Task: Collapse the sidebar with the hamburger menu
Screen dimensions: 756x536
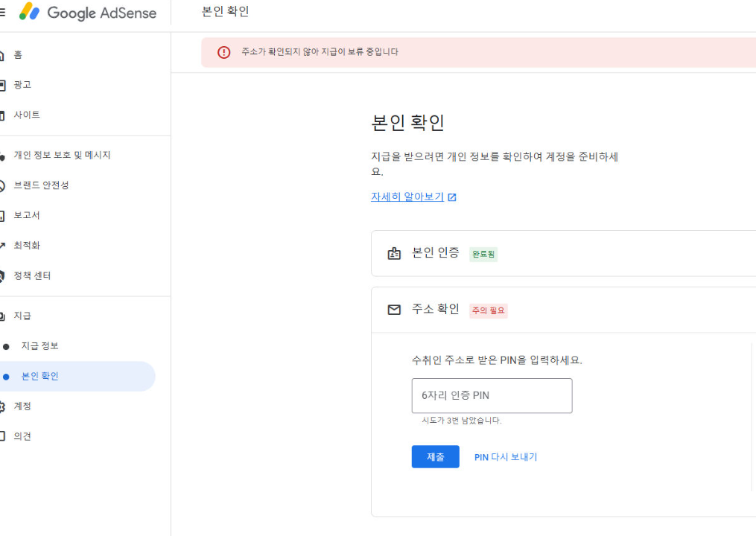Action: pyautogui.click(x=3, y=11)
